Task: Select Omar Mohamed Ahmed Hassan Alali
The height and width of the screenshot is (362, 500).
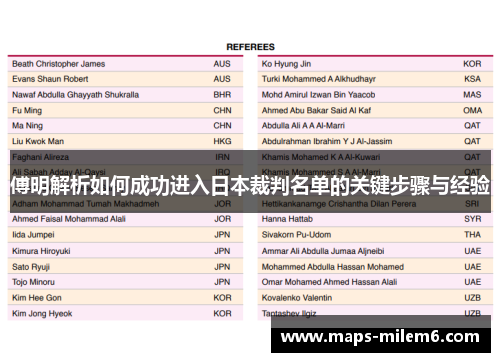Action: click(x=329, y=282)
